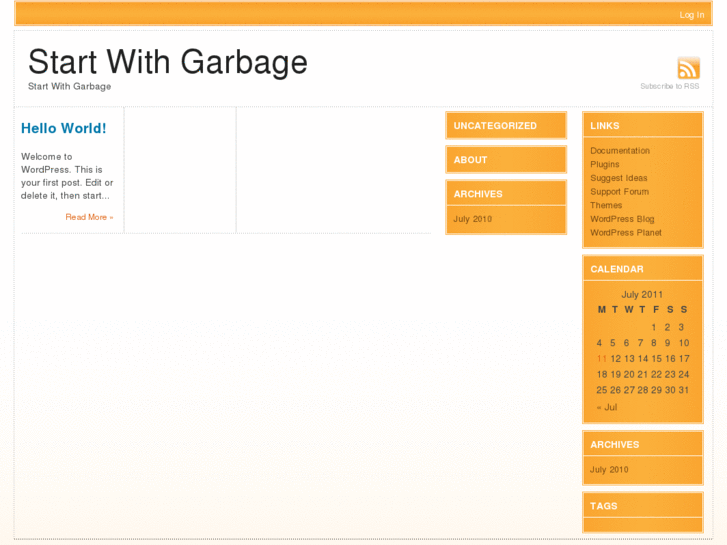Open the WordPress Planet link
The height and width of the screenshot is (545, 727).
click(x=626, y=232)
